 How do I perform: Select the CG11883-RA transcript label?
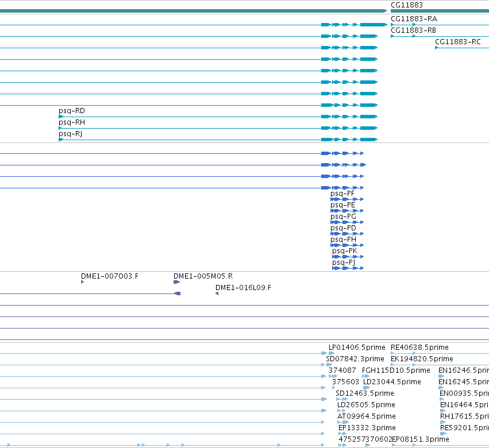[x=414, y=19]
